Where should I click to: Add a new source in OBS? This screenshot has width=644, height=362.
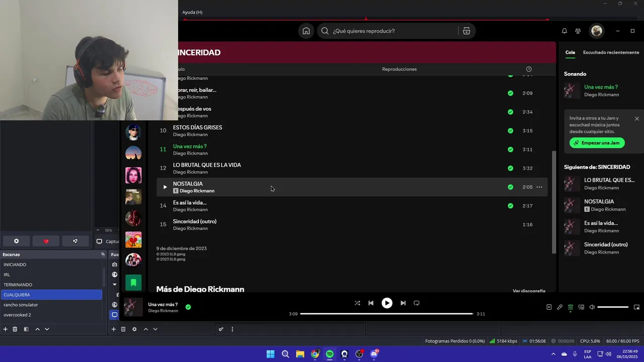click(114, 329)
